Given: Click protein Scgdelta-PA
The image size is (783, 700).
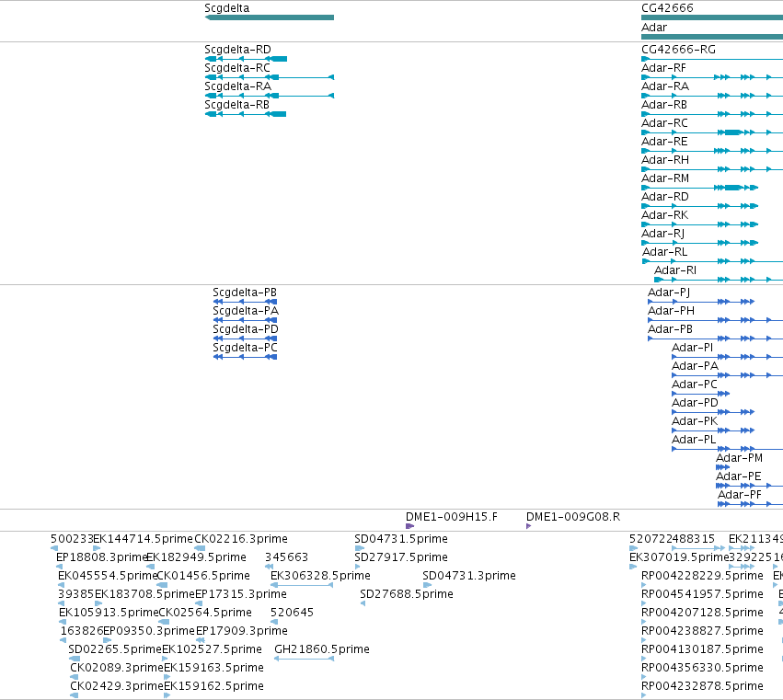Looking at the screenshot, I should 246,311.
